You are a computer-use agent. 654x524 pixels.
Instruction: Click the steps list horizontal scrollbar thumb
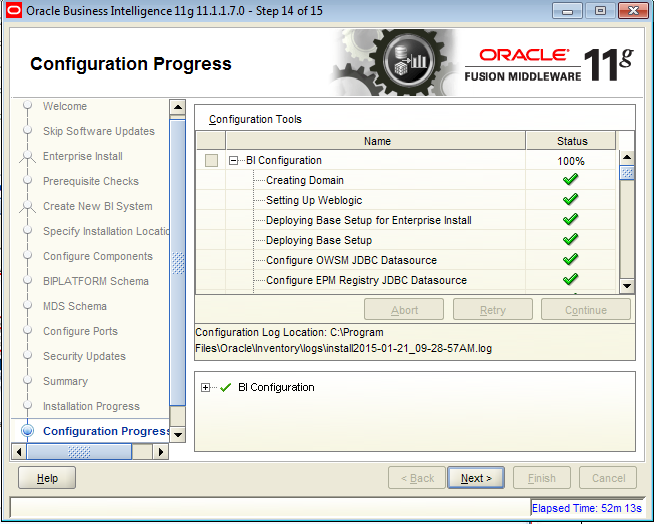coord(79,452)
